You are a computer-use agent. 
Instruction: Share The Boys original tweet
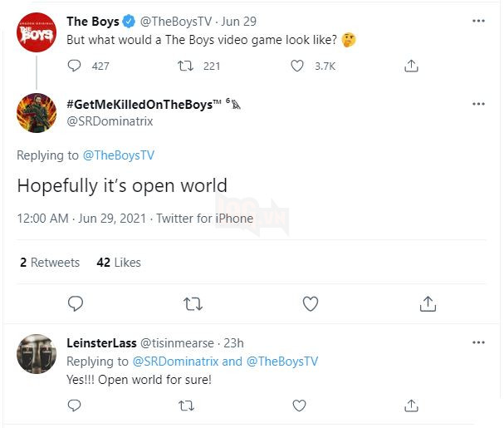click(x=410, y=66)
